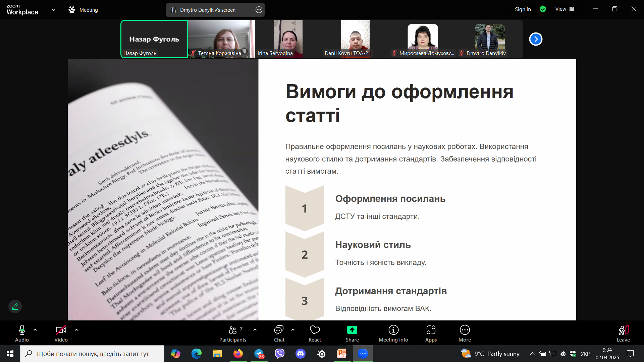Open the More options menu
This screenshot has height=362, width=644.
(x=465, y=330)
